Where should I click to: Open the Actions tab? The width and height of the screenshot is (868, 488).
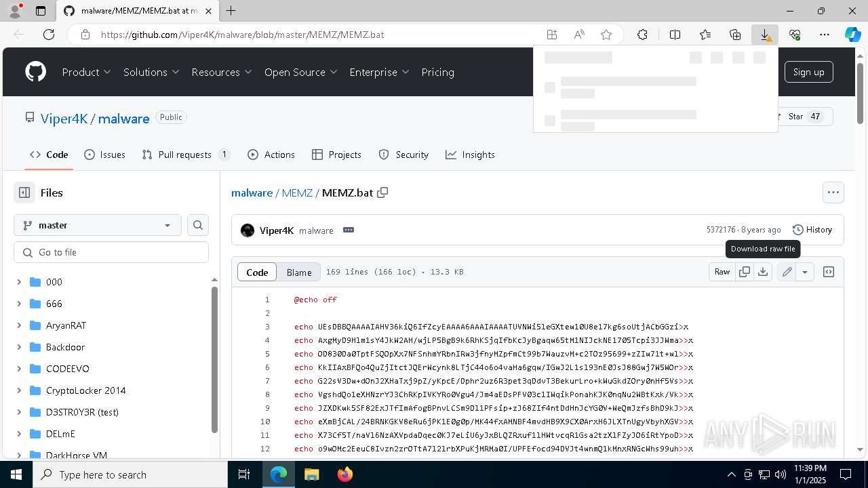tap(271, 155)
